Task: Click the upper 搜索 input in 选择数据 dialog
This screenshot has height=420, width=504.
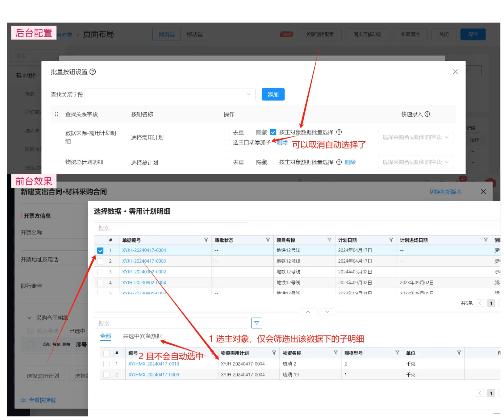Action: tap(171, 228)
